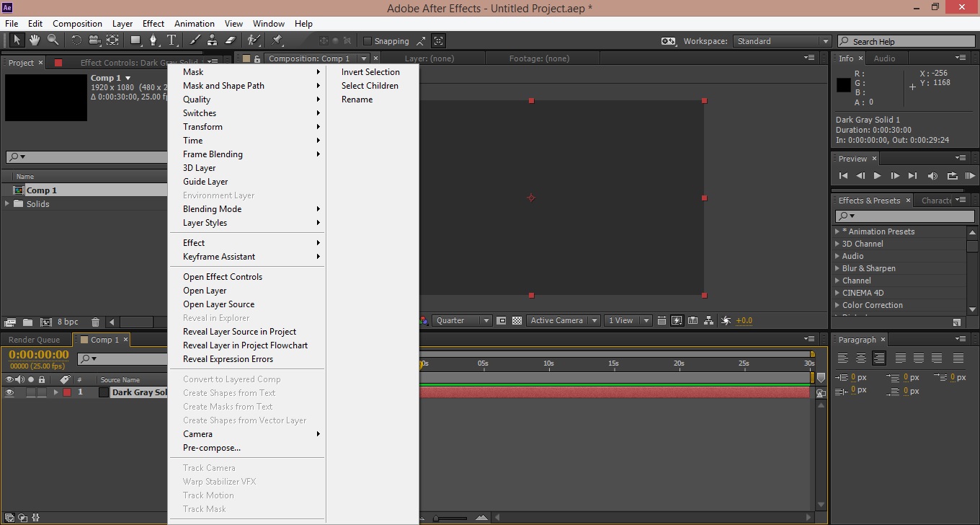Select the Rectangle shape tool
This screenshot has width=980, height=525.
point(135,40)
